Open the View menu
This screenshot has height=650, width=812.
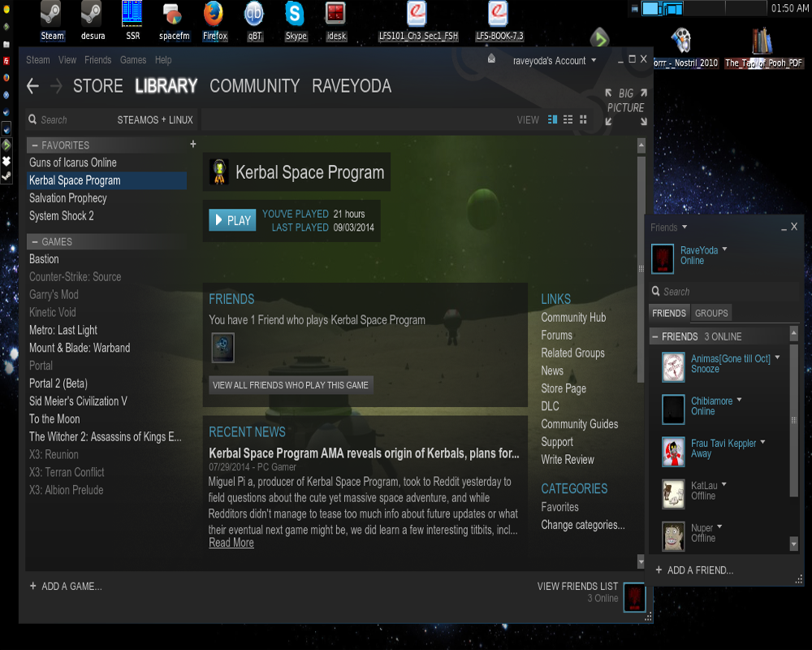[x=67, y=59]
